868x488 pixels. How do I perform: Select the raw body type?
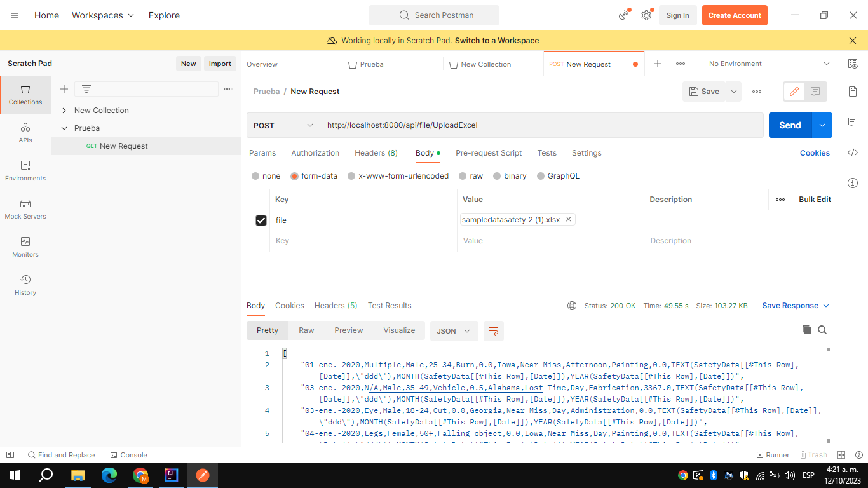click(473, 176)
